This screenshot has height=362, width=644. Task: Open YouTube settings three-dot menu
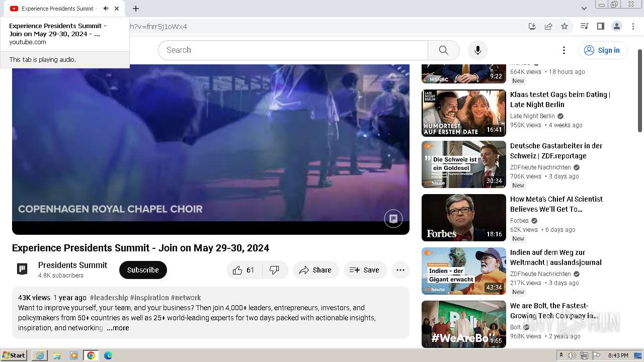pyautogui.click(x=564, y=50)
